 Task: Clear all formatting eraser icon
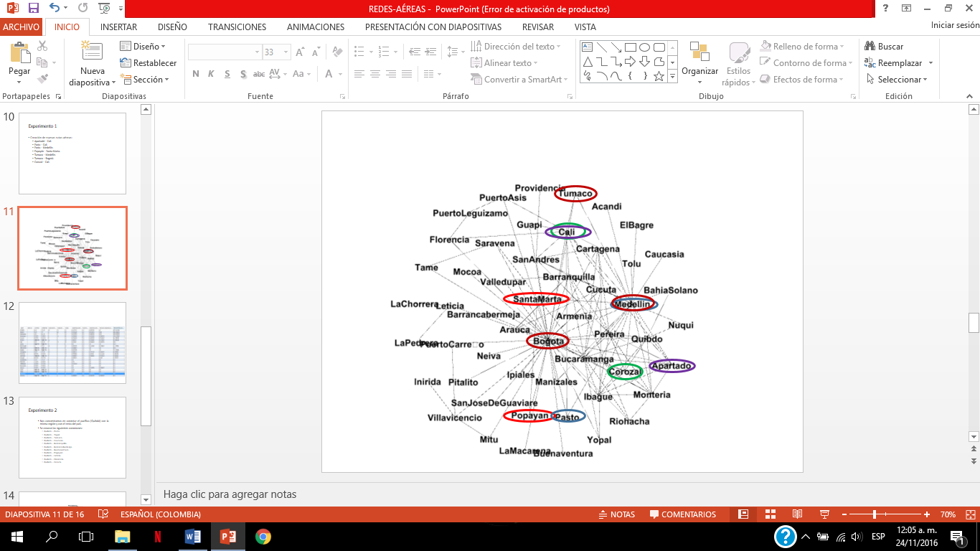point(337,52)
